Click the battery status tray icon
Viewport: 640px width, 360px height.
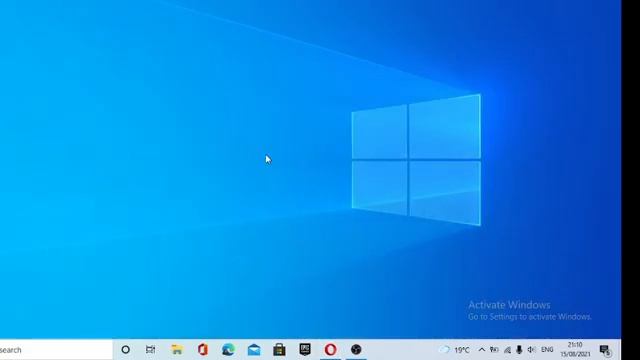click(x=494, y=350)
